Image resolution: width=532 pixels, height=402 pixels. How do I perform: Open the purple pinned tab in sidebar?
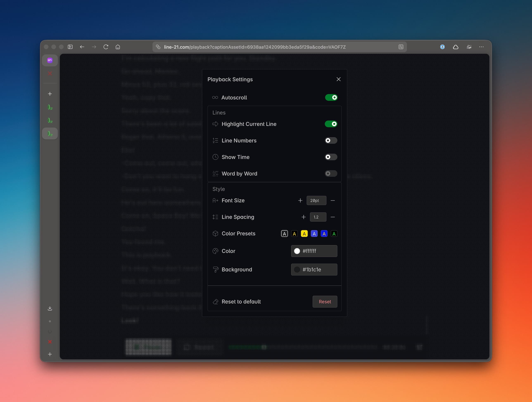[x=50, y=60]
